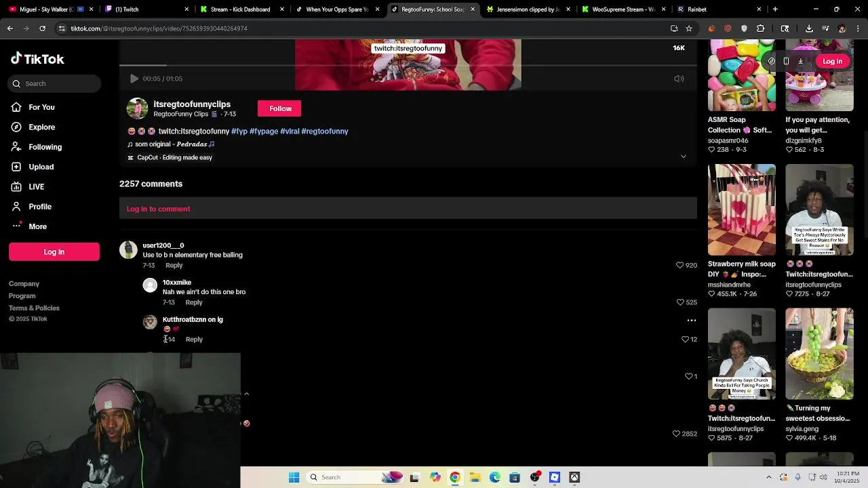Play the video using the play button
This screenshot has height=488, width=868.
tap(134, 79)
